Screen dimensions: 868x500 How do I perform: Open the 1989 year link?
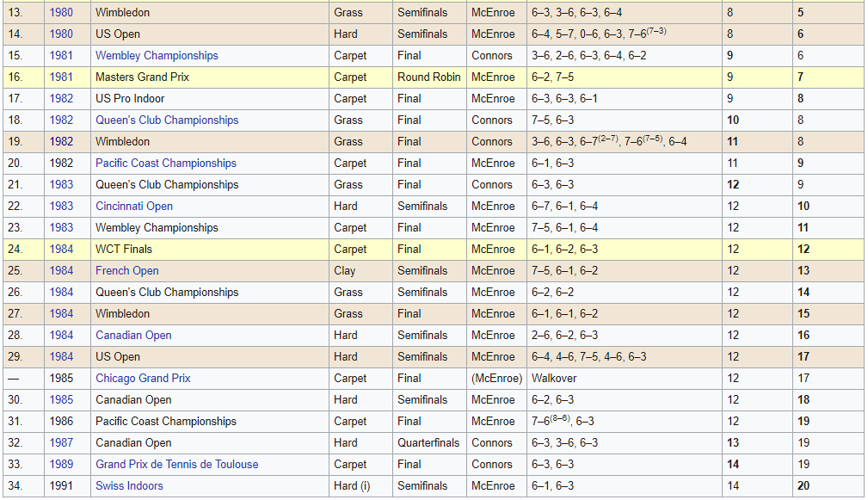[x=61, y=465]
